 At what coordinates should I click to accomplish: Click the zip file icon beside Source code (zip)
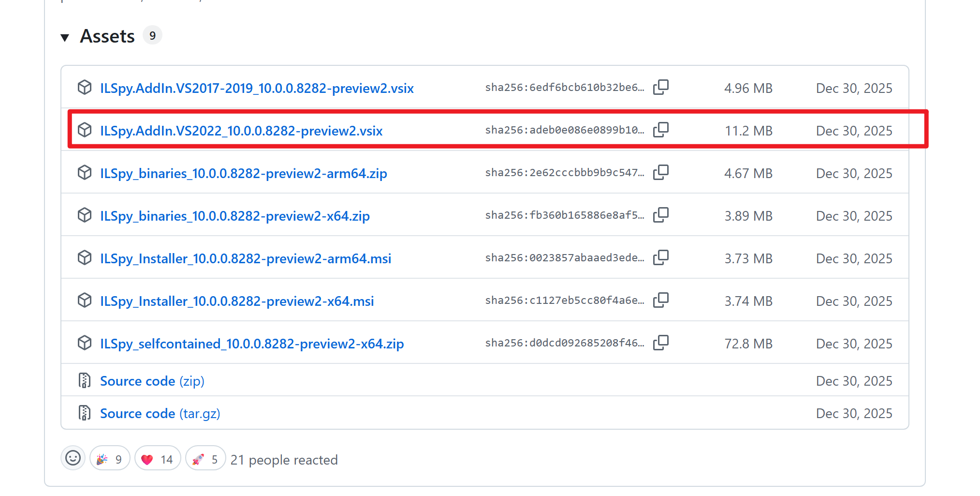pos(85,381)
